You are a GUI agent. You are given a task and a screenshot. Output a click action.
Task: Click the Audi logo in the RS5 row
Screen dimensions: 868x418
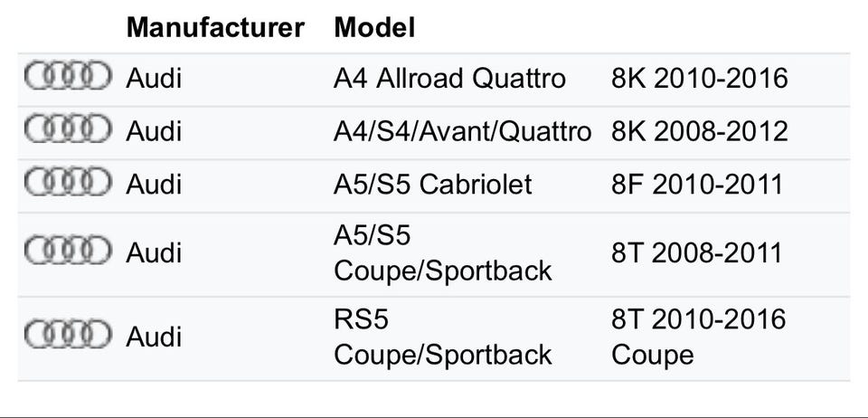point(68,337)
